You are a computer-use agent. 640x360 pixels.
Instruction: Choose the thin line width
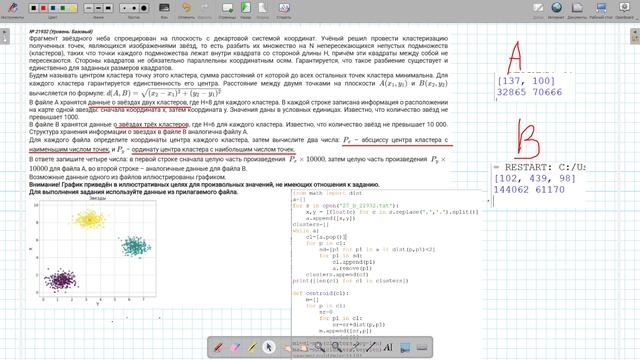(89, 8)
